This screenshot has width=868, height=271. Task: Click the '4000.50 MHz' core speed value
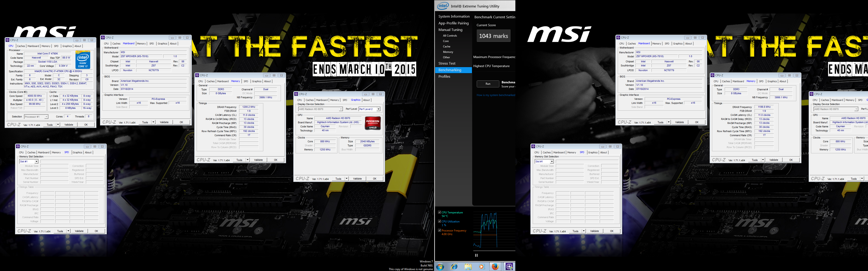pos(35,96)
